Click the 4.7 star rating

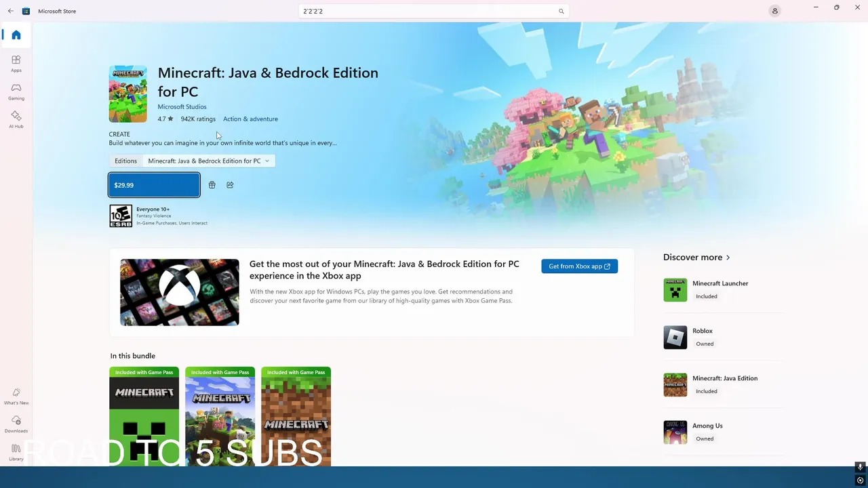click(x=165, y=119)
